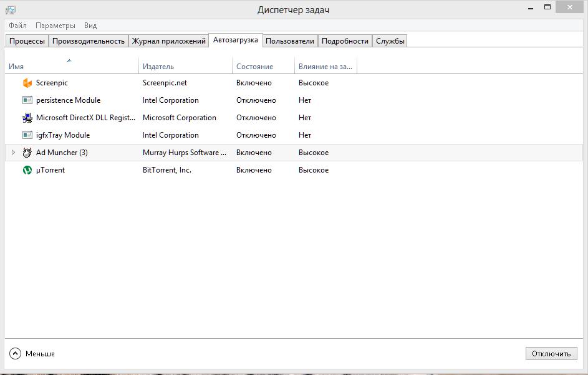Expand the Ad Muncher (3) group
This screenshot has height=375, width=588.
pos(13,153)
